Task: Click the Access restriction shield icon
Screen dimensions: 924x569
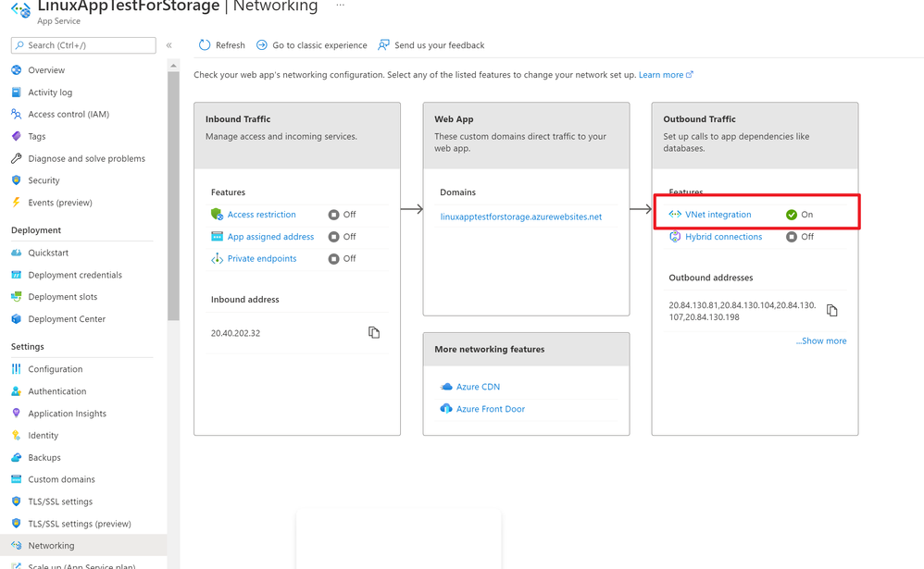Action: (x=218, y=215)
